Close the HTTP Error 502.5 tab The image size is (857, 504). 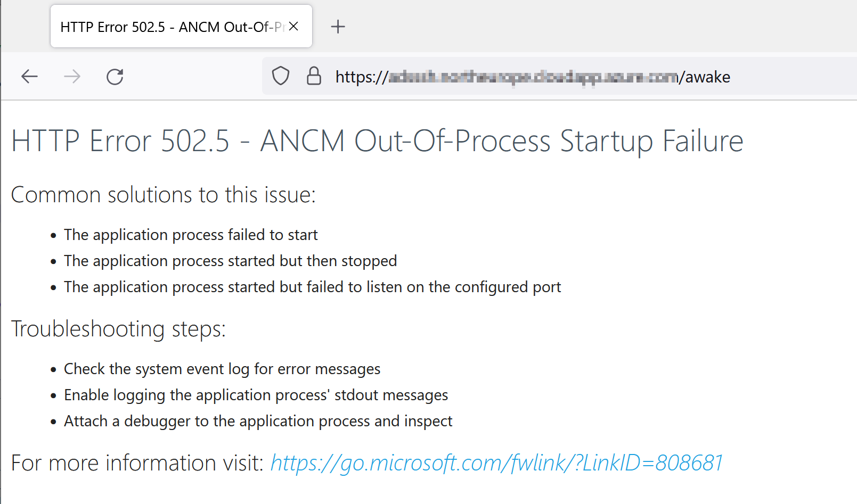(x=293, y=26)
